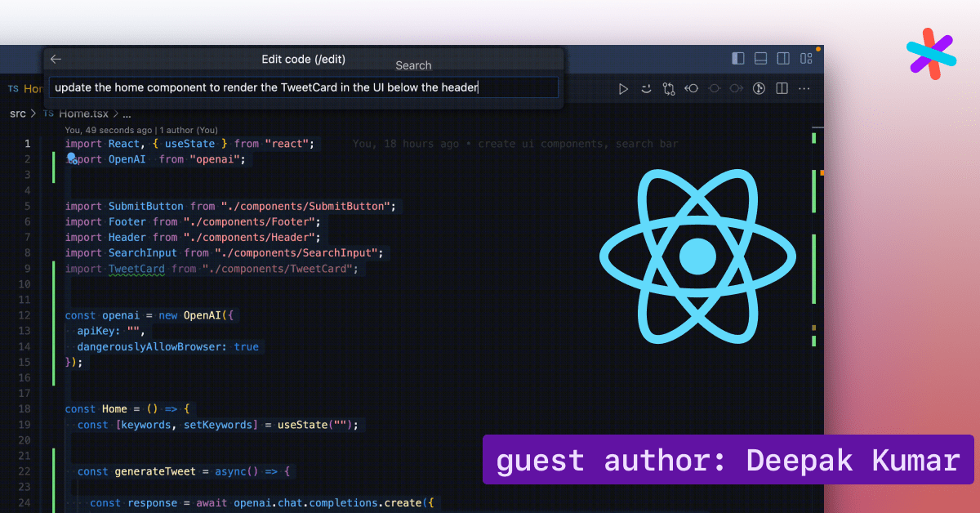Viewport: 980px width, 513px height.
Task: Open the compare changes git icon
Action: point(669,88)
